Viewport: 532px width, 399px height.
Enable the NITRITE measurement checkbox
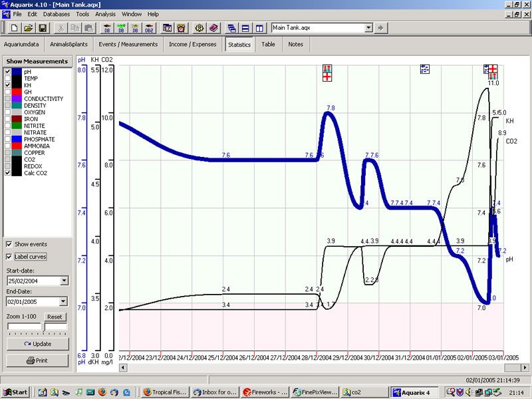tap(8, 126)
